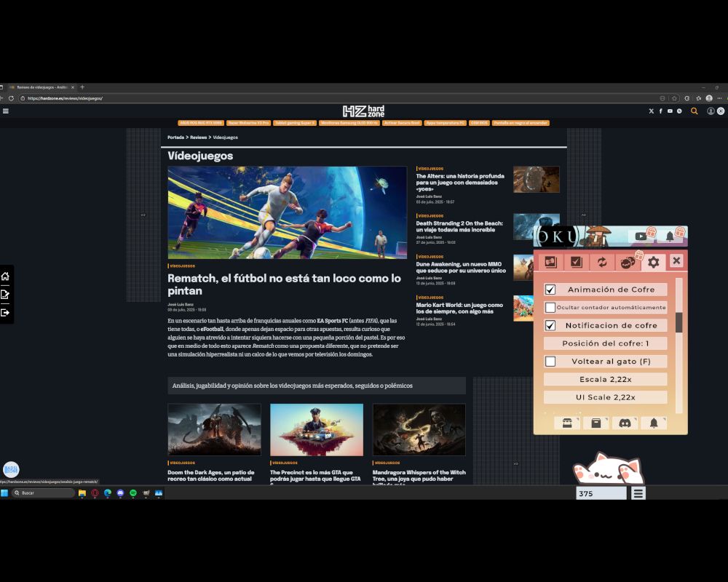Select the refresh arrows tab icon

click(x=602, y=262)
